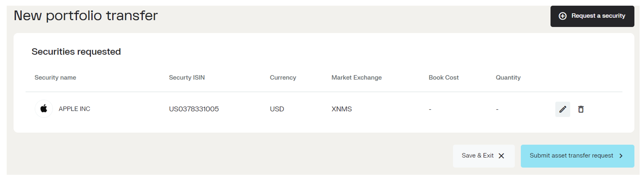
Task: Click Request a security button
Action: pos(592,16)
